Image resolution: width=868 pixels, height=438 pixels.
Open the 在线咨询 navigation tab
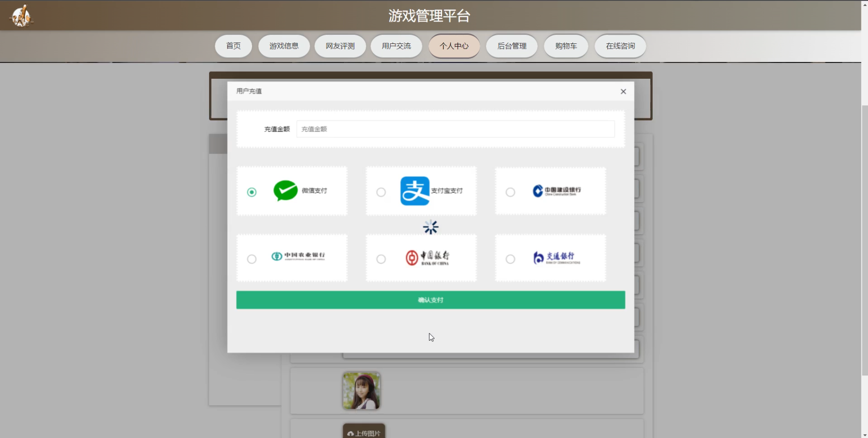click(x=620, y=46)
